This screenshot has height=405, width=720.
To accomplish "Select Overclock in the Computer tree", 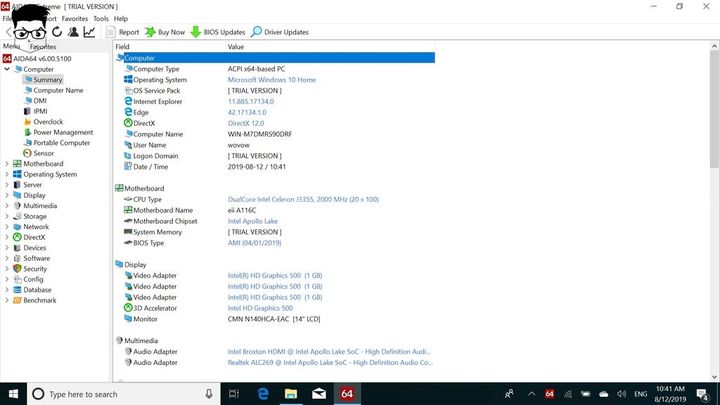I will (x=48, y=122).
